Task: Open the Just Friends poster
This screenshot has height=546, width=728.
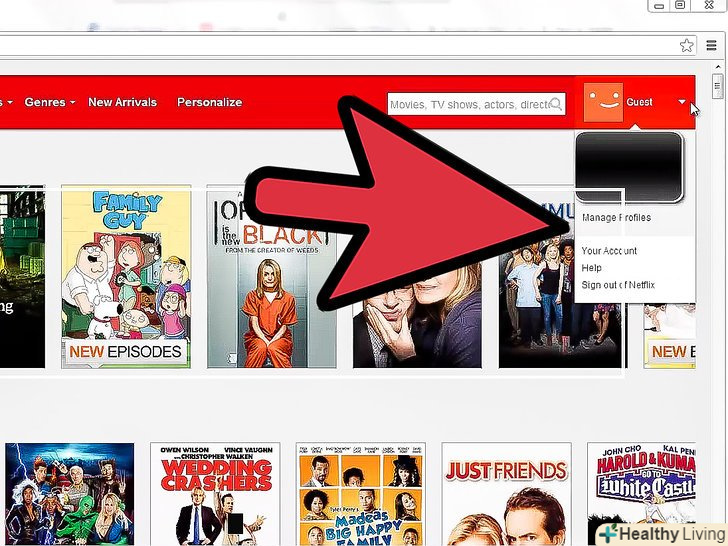Action: tap(507, 494)
